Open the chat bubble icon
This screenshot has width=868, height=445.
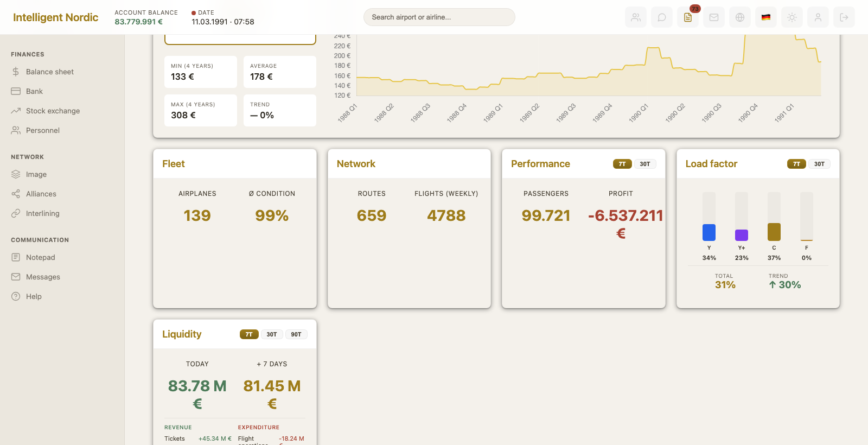[662, 17]
